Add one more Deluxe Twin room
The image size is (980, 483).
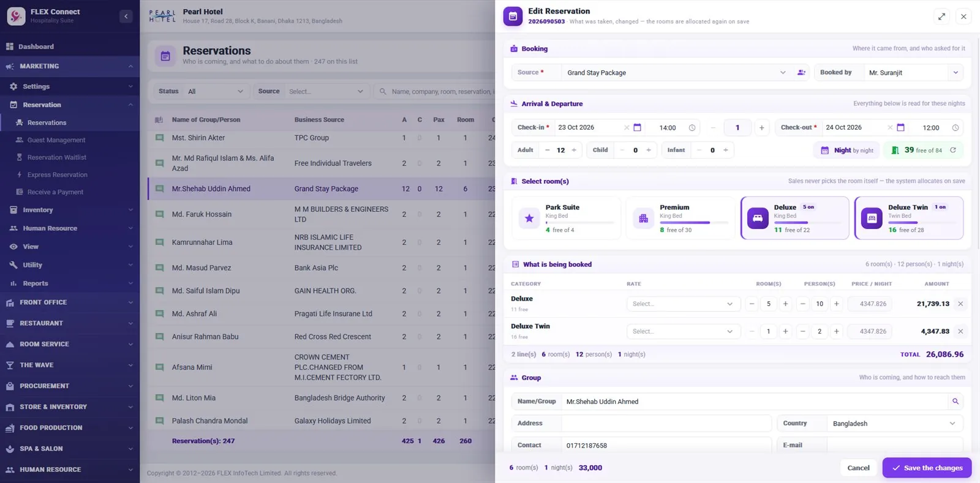click(785, 331)
